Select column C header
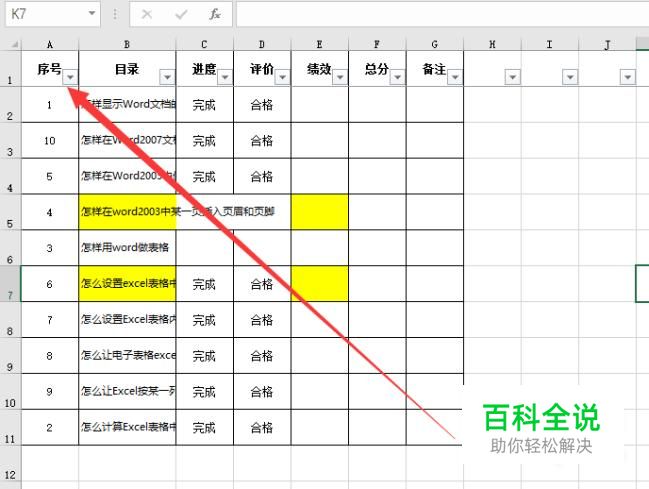Screen dimensions: 649x489 [x=204, y=44]
